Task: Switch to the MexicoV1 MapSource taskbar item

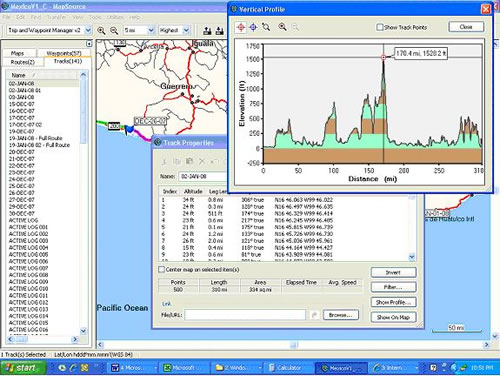Action: [341, 368]
